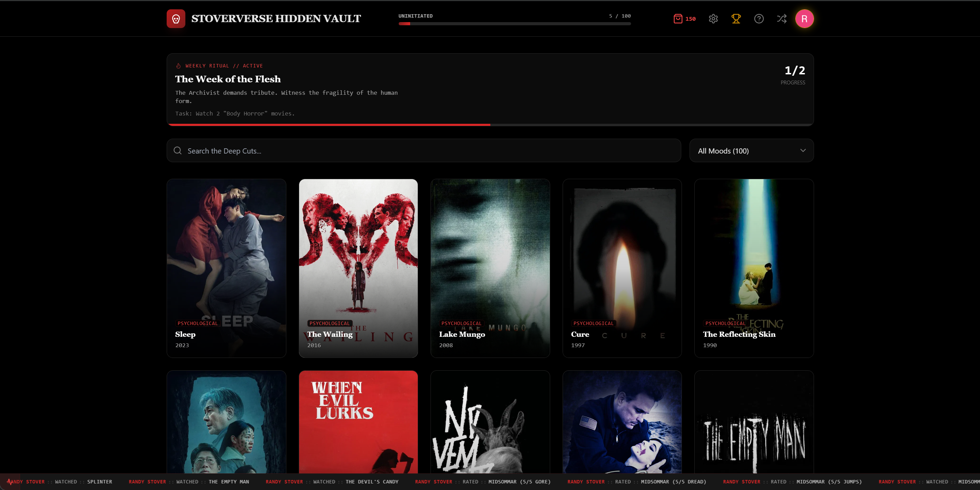
Task: Click the Psychological tag on Sleep
Action: click(x=197, y=323)
